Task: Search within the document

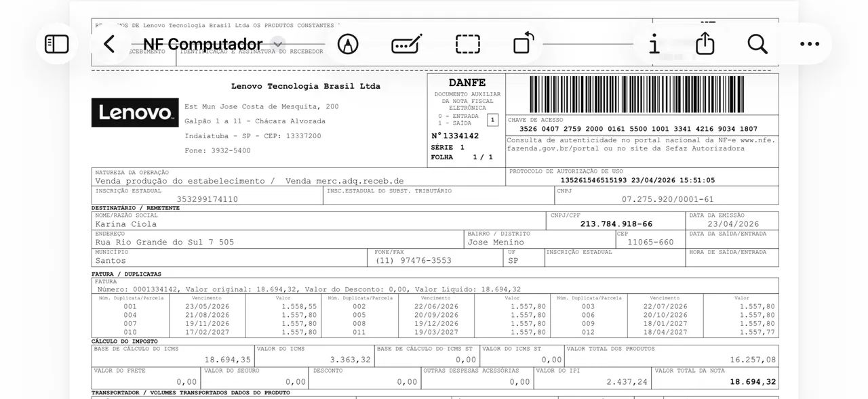Action: (x=757, y=44)
